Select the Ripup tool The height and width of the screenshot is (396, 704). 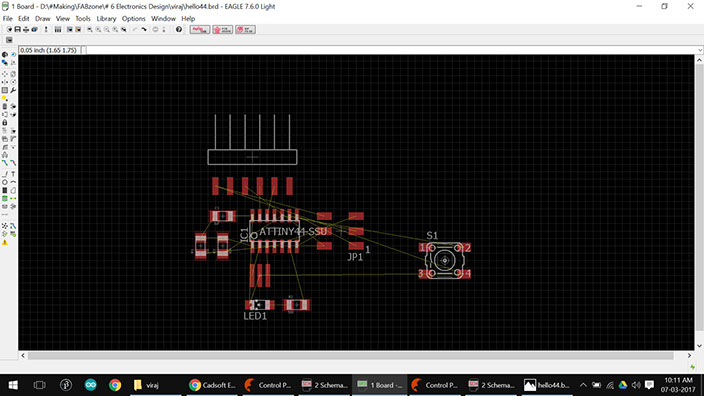click(13, 163)
